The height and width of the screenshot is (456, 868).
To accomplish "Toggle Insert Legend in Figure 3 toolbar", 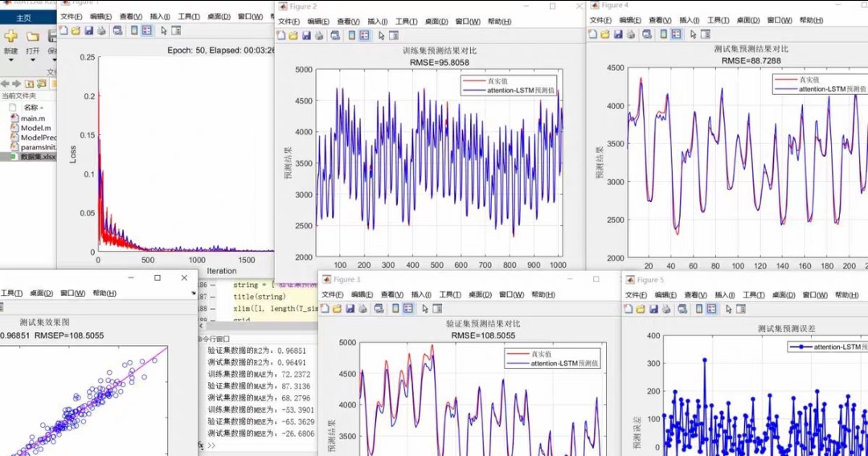I will coord(408,309).
